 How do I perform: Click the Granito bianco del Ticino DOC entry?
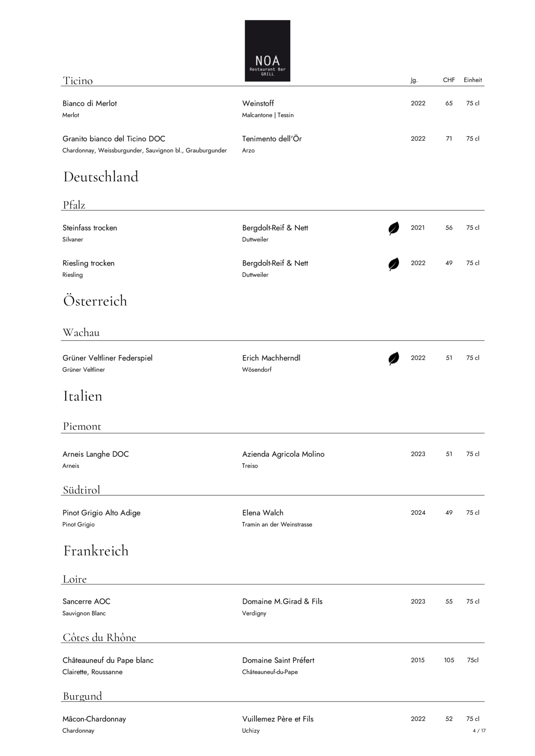pyautogui.click(x=114, y=139)
